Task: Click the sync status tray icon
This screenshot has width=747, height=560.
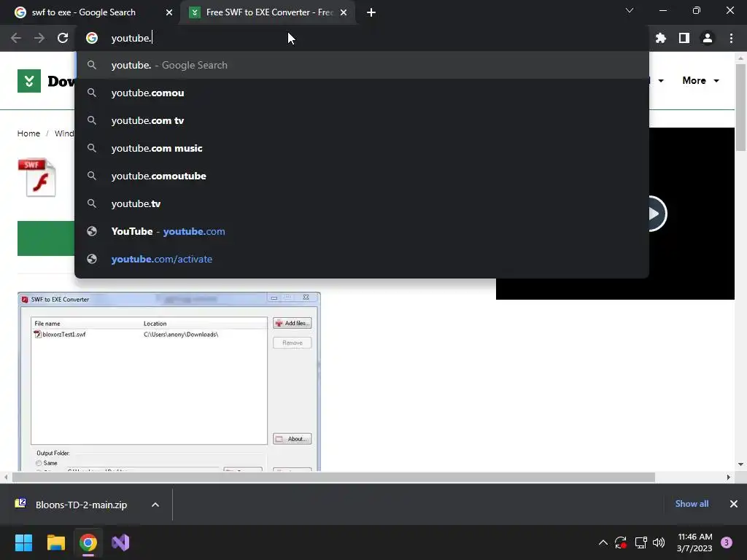Action: click(x=621, y=542)
